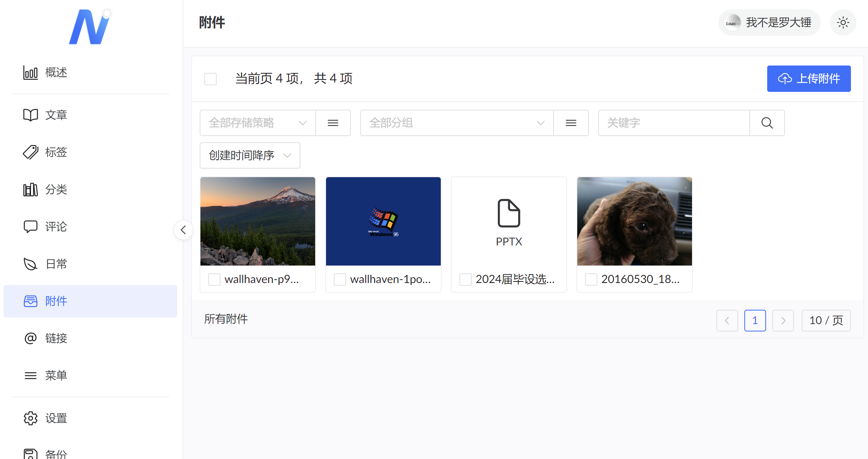Image resolution: width=868 pixels, height=459 pixels.
Task: Open 设置 gear icon in sidebar
Action: pyautogui.click(x=30, y=418)
